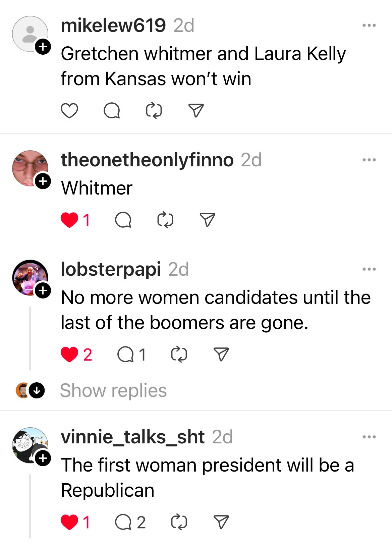
Task: Share mikelew619's comment via send icon
Action: point(196,111)
